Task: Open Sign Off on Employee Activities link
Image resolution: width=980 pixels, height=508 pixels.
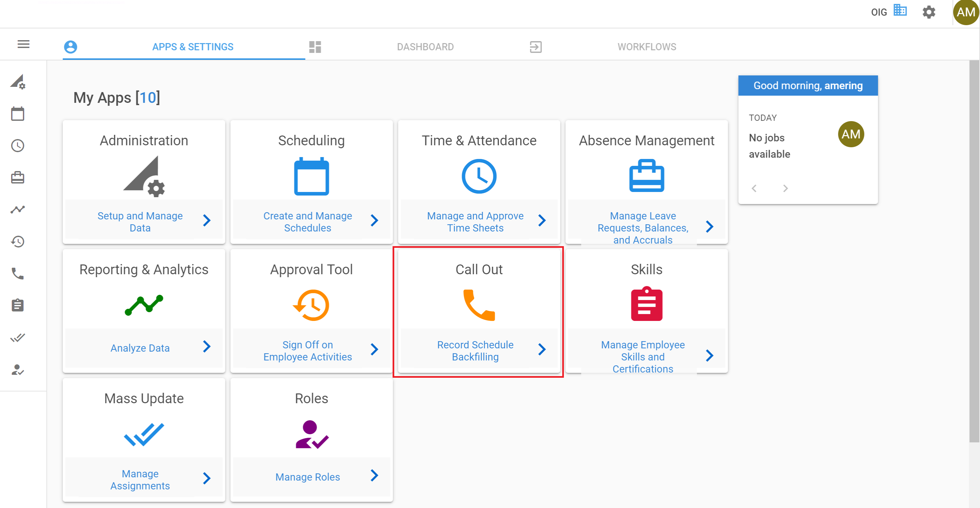Action: click(x=307, y=351)
